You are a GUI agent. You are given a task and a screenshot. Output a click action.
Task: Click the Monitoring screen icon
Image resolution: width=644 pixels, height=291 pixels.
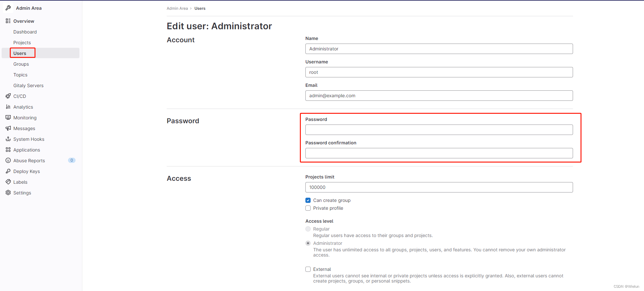[8, 117]
